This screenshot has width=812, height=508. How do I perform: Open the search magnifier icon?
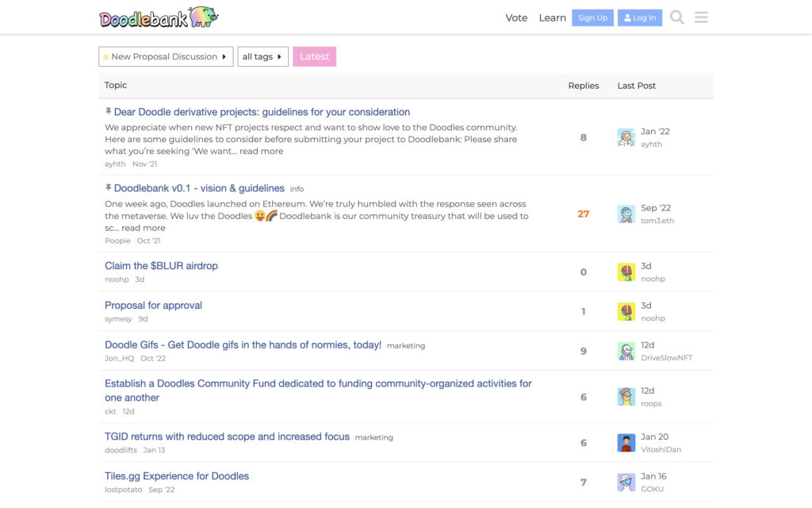676,17
